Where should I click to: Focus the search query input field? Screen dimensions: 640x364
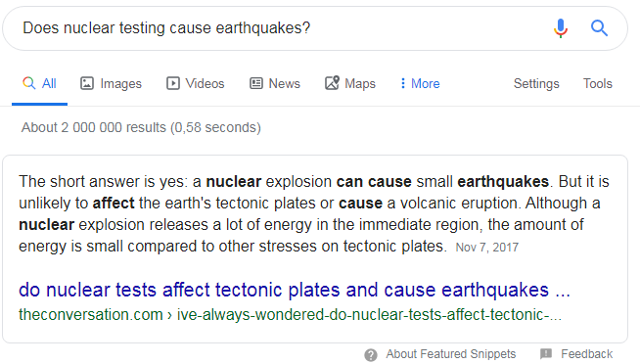282,28
